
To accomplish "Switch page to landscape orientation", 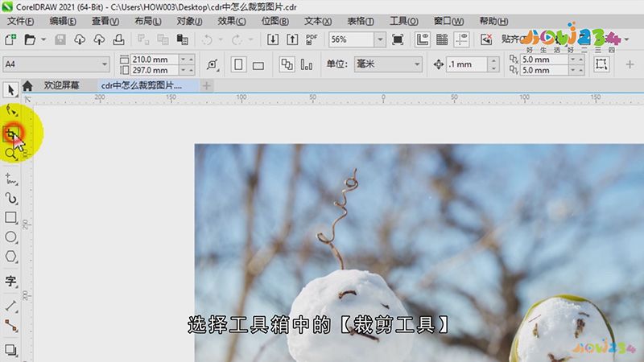I will pyautogui.click(x=258, y=65).
